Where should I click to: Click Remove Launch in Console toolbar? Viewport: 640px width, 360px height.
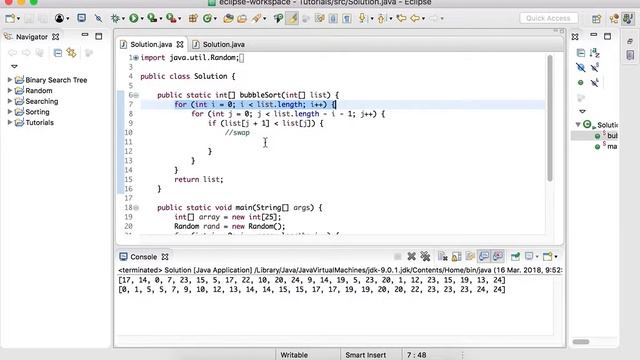[x=411, y=256]
